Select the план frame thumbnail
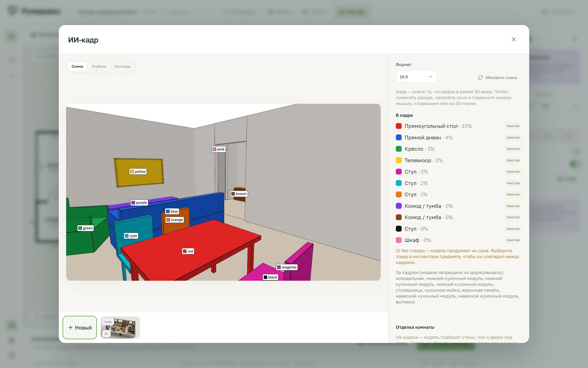 click(120, 328)
